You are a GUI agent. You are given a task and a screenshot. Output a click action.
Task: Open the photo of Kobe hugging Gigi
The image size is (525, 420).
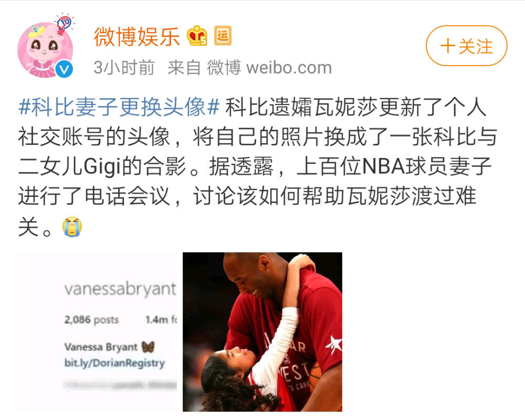(262, 332)
